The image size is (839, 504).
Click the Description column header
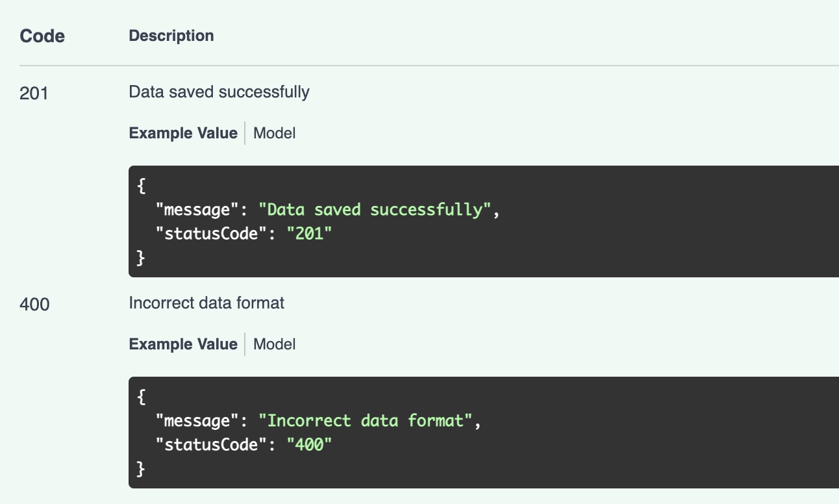pos(171,36)
